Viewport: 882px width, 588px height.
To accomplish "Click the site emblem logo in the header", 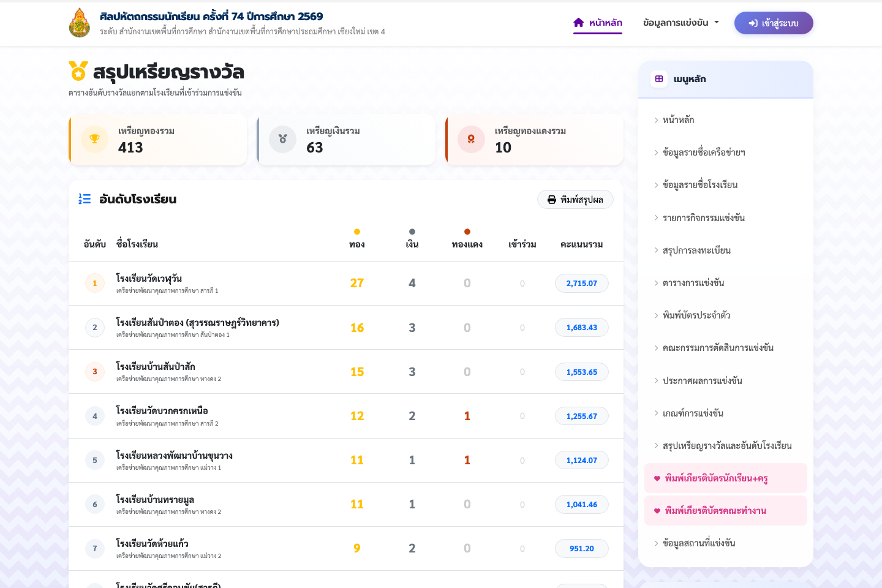I will 80,23.
